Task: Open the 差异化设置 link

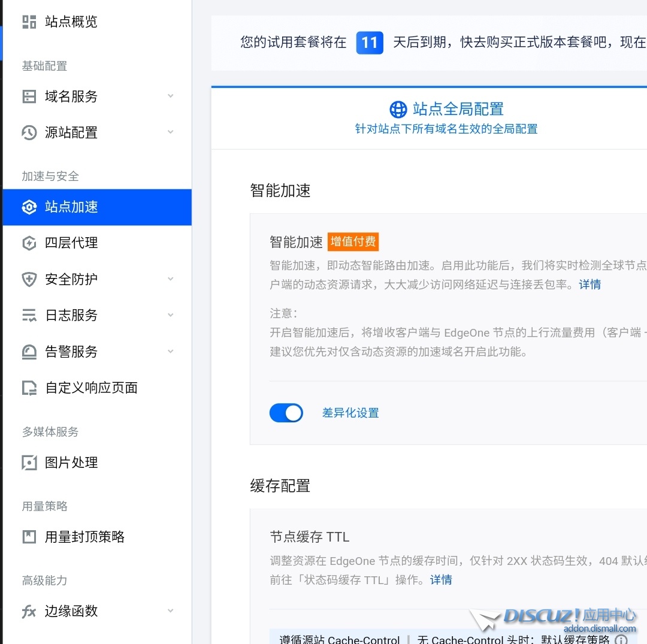Action: coord(350,413)
